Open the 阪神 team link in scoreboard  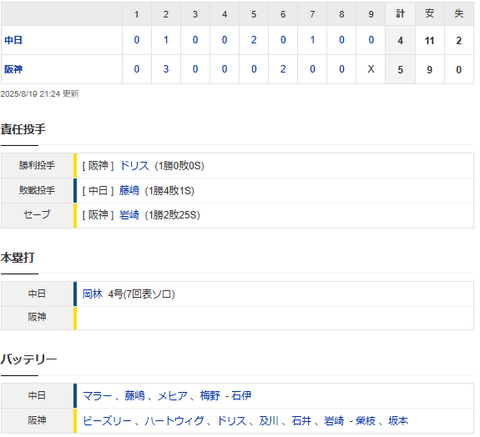13,69
